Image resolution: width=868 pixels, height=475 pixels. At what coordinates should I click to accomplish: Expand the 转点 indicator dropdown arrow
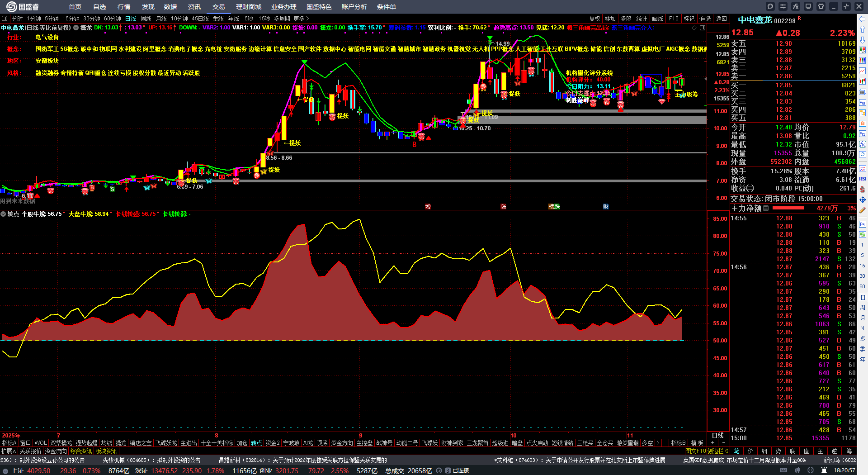click(x=3, y=214)
